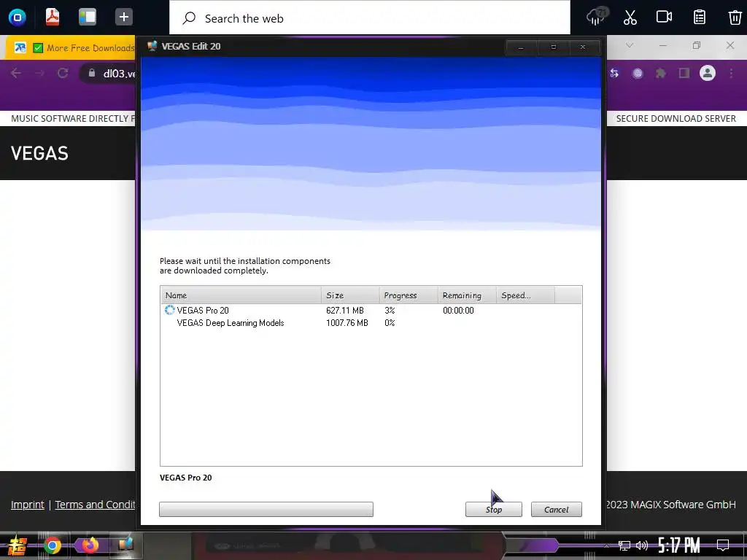Open the notification center icon

click(x=723, y=545)
